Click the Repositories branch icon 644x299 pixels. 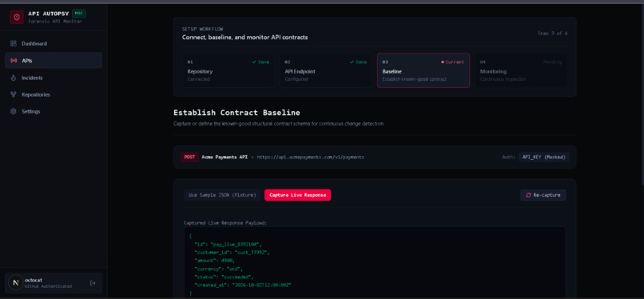tap(14, 94)
